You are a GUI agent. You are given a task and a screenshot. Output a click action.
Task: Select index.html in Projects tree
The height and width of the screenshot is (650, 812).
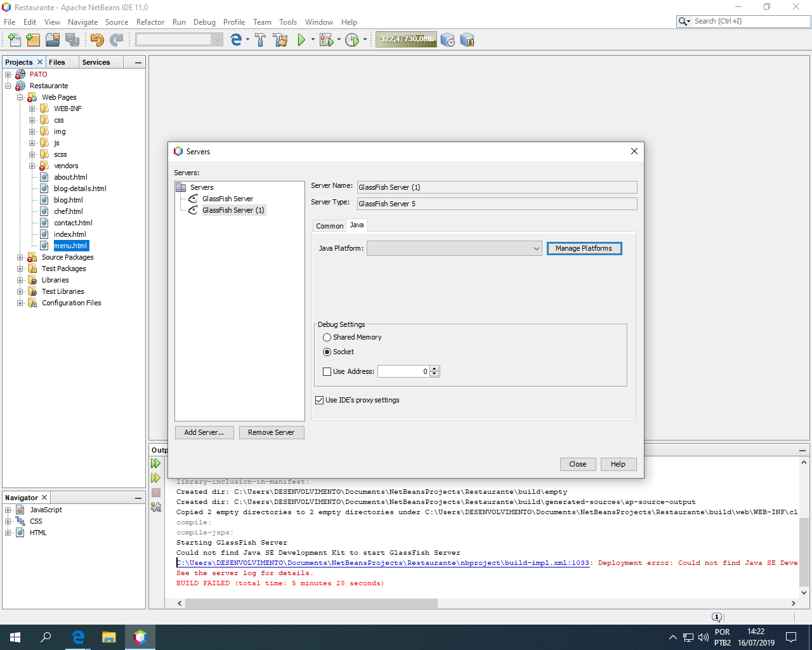pos(70,235)
